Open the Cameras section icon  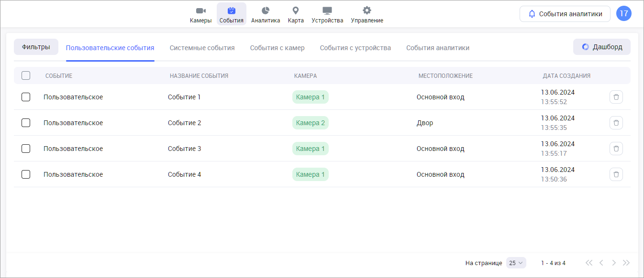pos(200,11)
